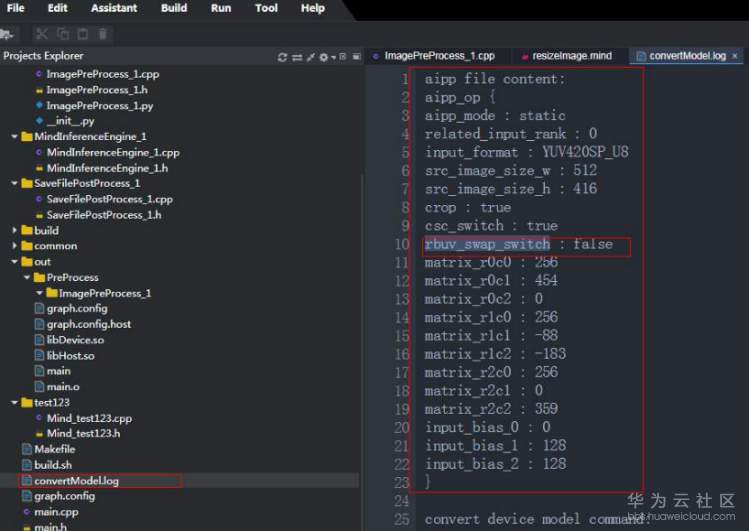The width and height of the screenshot is (749, 531).
Task: Click the SaveFilePostProcess_1 folder icon
Action: (27, 183)
